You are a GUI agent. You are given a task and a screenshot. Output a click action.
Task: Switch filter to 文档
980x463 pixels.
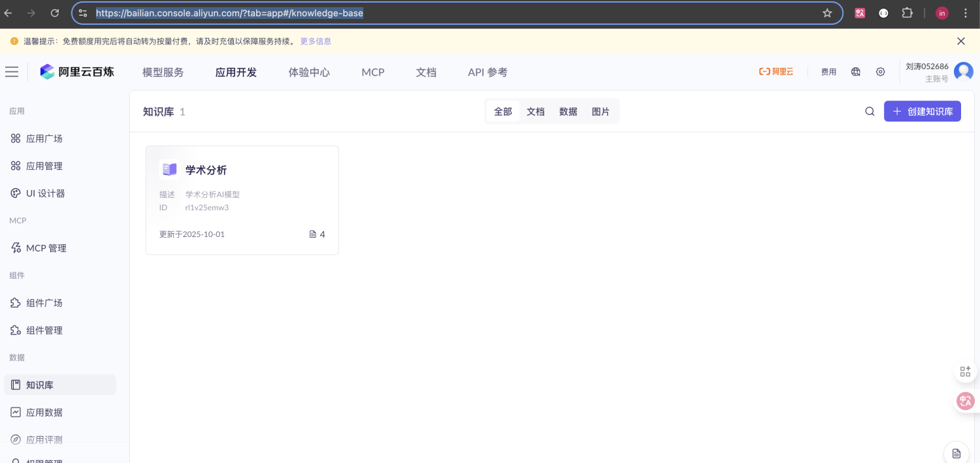(535, 111)
